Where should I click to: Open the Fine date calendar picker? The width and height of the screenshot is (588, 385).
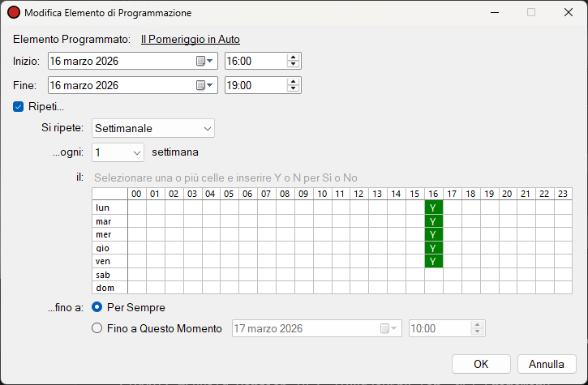click(x=204, y=85)
